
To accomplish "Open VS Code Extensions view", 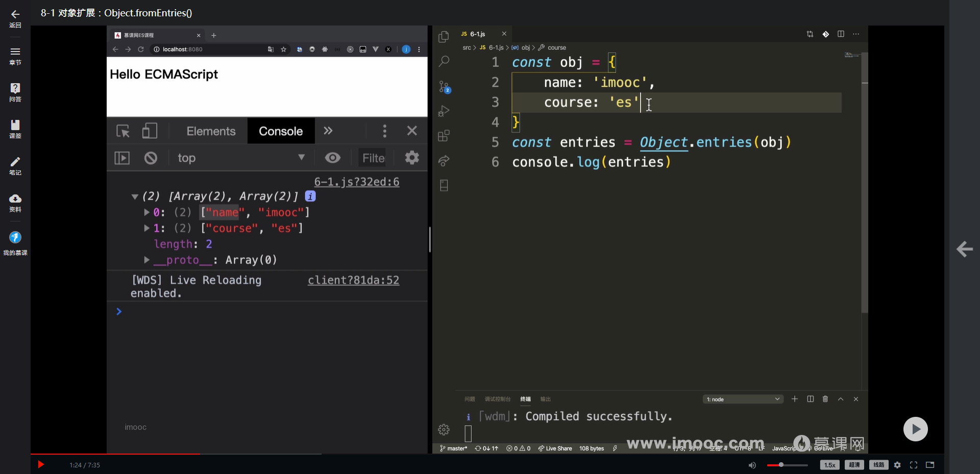I will 444,136.
